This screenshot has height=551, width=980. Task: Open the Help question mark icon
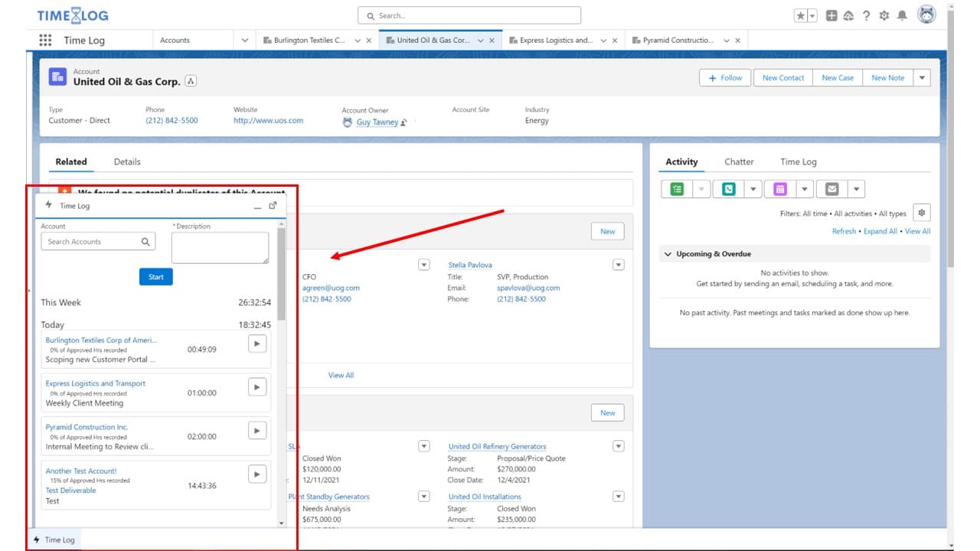click(x=866, y=16)
